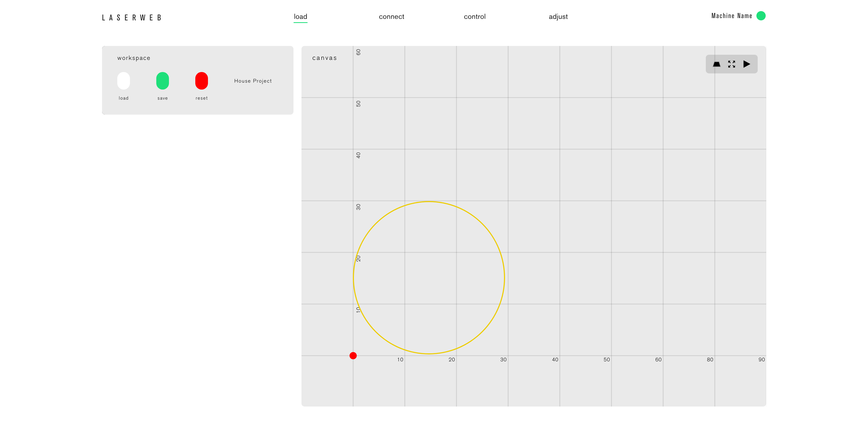The image size is (868, 446).
Task: Click the vertical axis label 50
Action: coord(358,104)
